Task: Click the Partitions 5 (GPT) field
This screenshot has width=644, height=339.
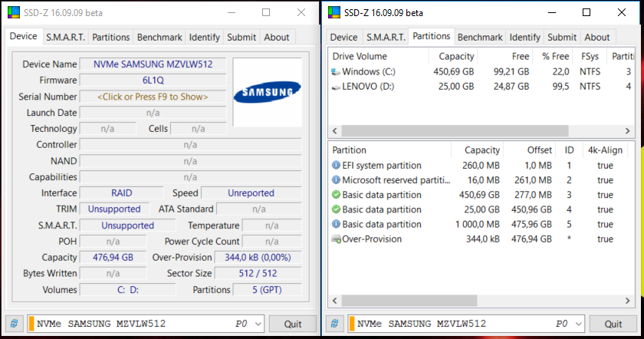Action: tap(267, 290)
